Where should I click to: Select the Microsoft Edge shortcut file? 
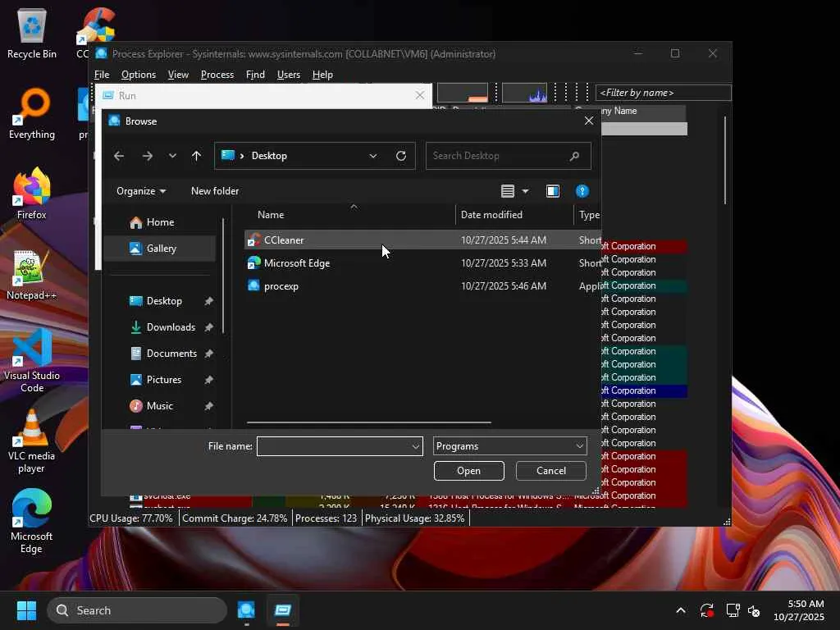pyautogui.click(x=422, y=263)
